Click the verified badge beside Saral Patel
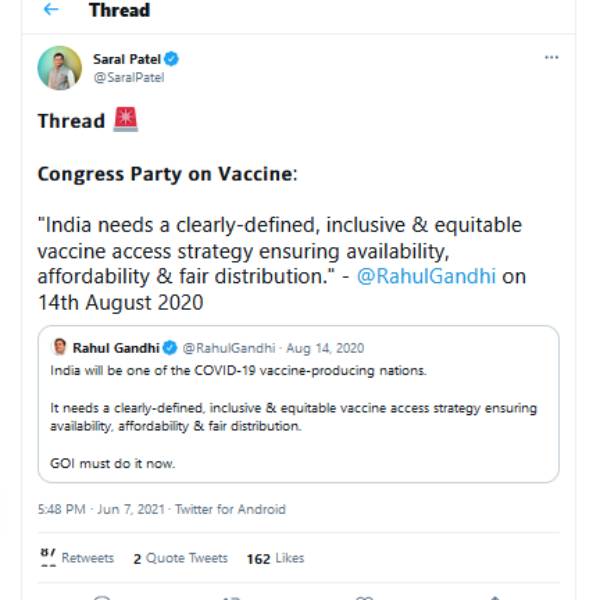Image resolution: width=600 pixels, height=600 pixels. [172, 59]
